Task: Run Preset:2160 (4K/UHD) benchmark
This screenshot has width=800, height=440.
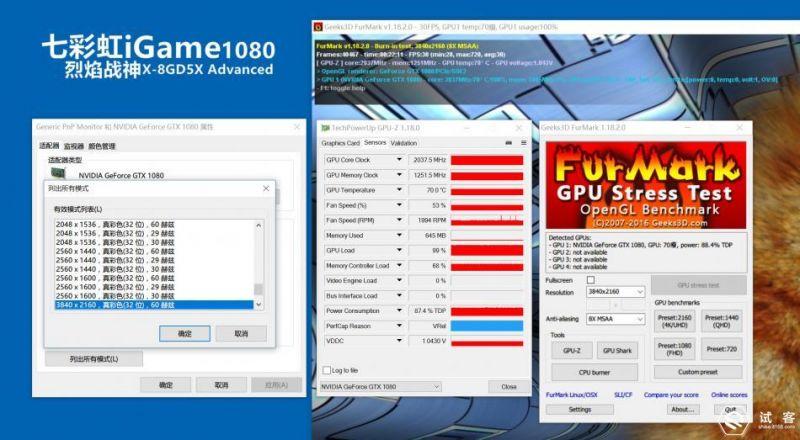Action: coord(674,321)
